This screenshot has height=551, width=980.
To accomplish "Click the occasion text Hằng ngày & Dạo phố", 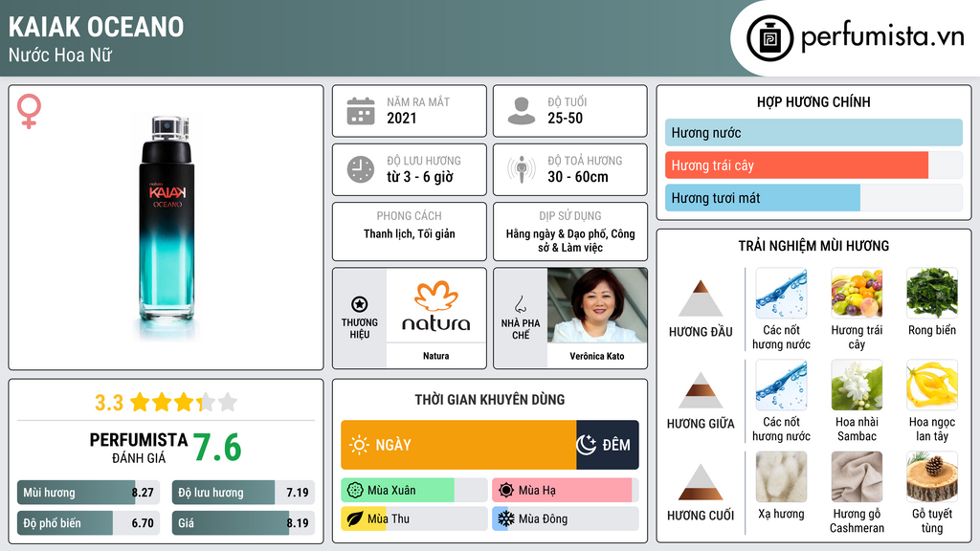I will coord(556,233).
